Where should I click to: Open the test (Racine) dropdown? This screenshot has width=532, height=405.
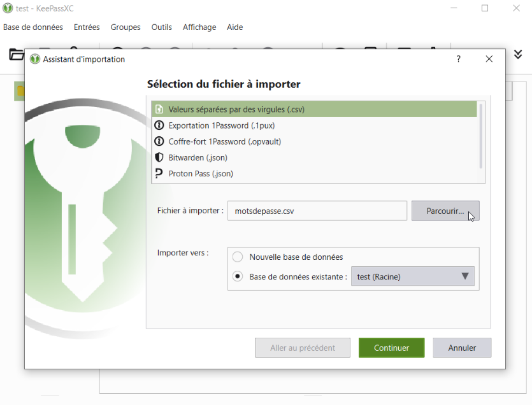413,276
